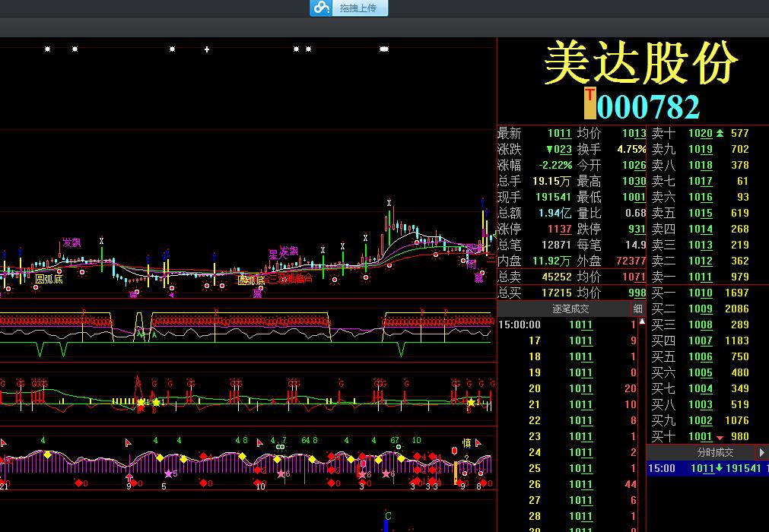Select the 卖二 1012 order row
Screen dimensions: 769x532
701,261
